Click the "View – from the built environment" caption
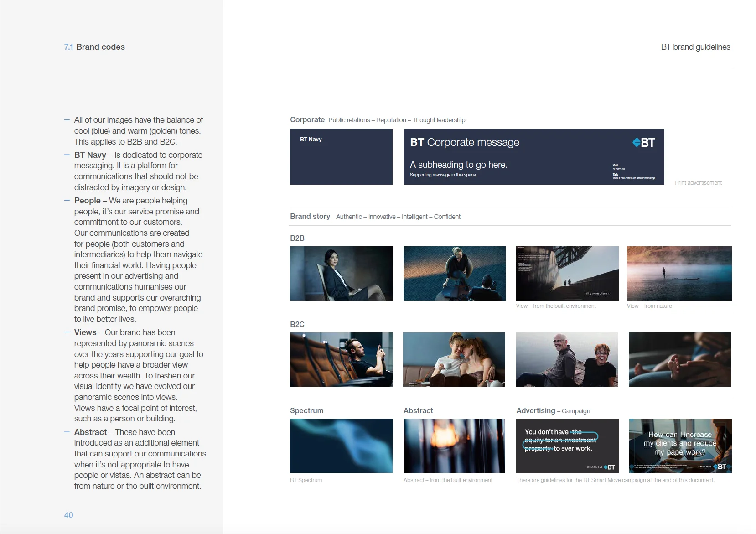The width and height of the screenshot is (756, 534). point(556,306)
